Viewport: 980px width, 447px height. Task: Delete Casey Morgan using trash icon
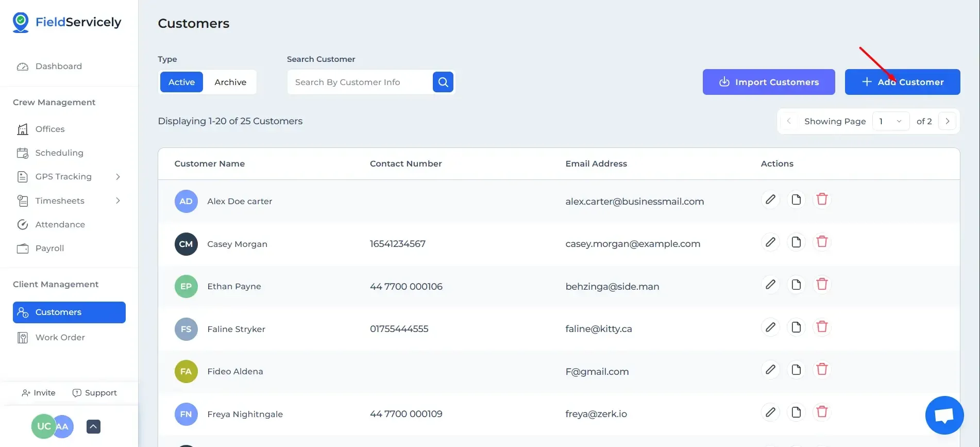pyautogui.click(x=822, y=242)
